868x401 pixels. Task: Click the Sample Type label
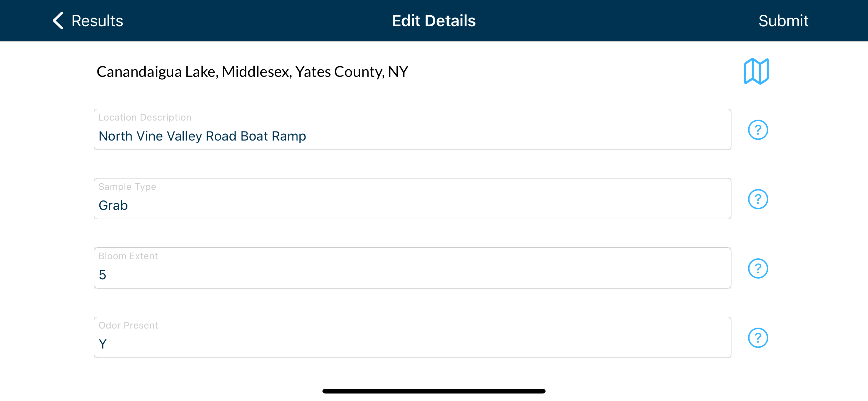(x=127, y=187)
